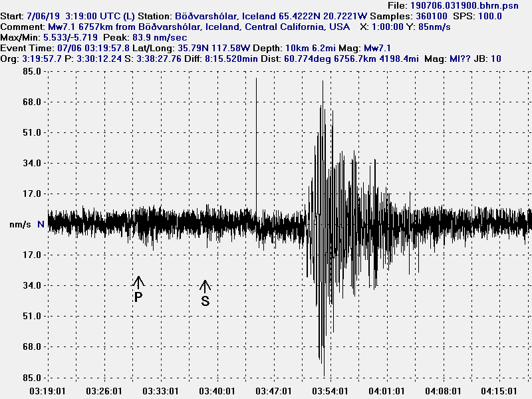Click Peak value 83.9 nm/sec
Viewport: 532px width, 399px height.
tap(160, 37)
